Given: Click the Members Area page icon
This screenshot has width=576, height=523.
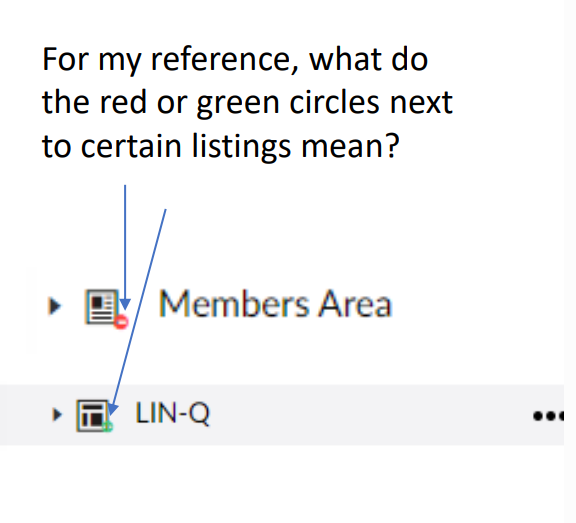Looking at the screenshot, I should [x=102, y=307].
